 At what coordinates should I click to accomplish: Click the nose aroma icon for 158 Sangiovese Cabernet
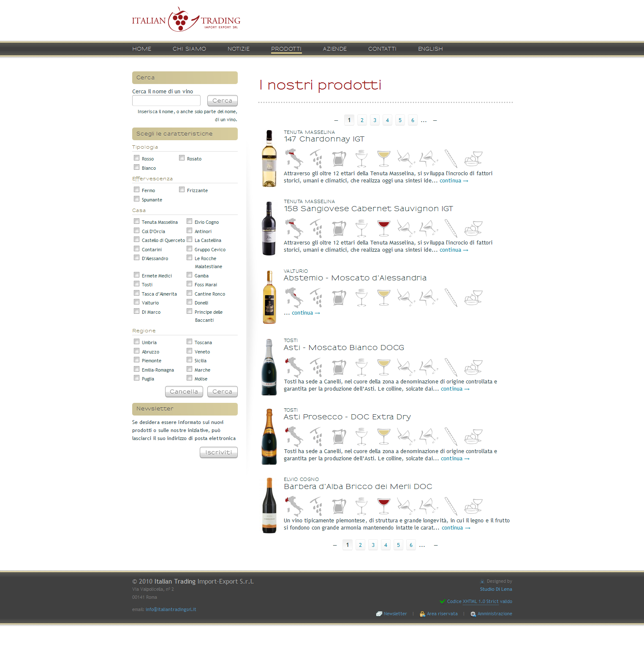[x=406, y=228]
